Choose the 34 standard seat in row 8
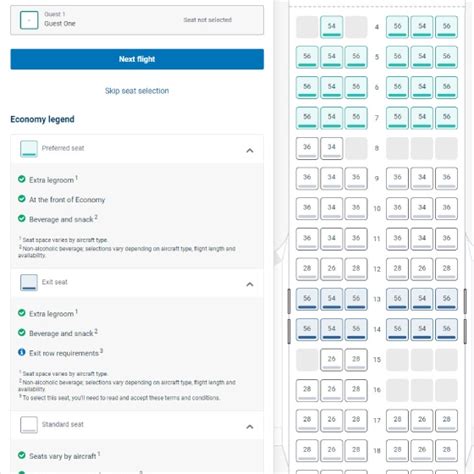 click(331, 148)
